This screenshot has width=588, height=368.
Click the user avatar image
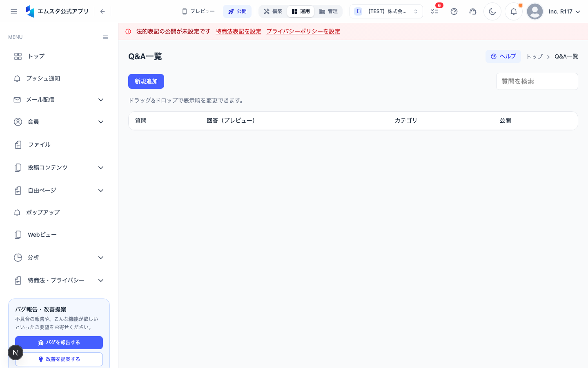[535, 11]
